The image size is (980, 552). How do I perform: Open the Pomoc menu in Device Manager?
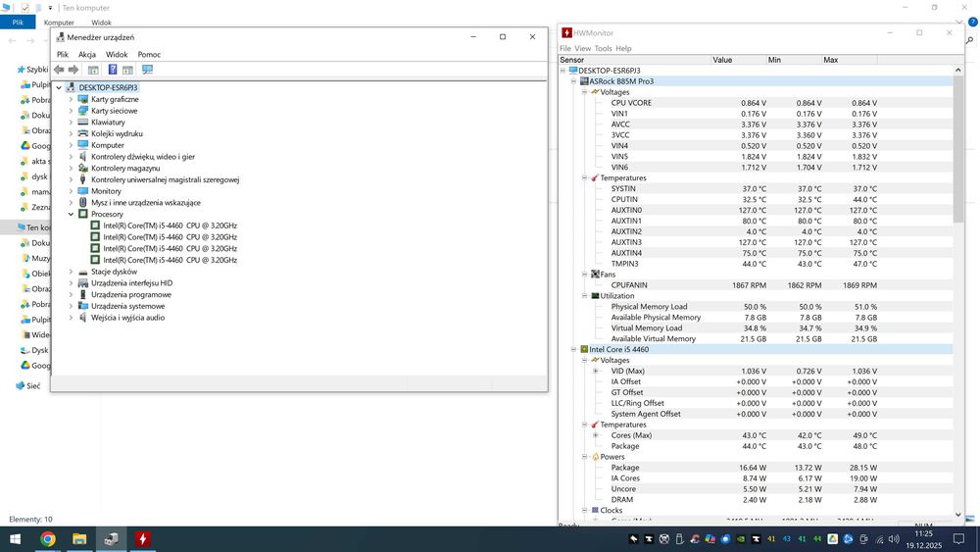[x=149, y=54]
